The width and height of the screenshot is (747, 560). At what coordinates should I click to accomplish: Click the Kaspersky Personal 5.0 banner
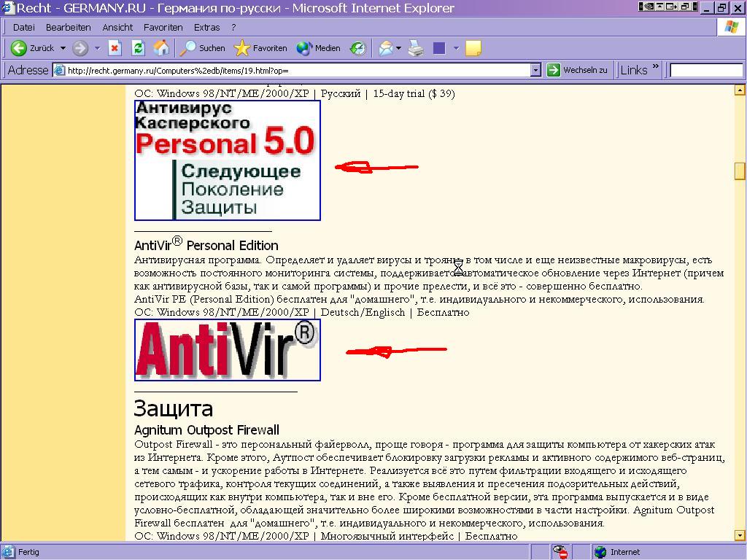click(x=228, y=160)
